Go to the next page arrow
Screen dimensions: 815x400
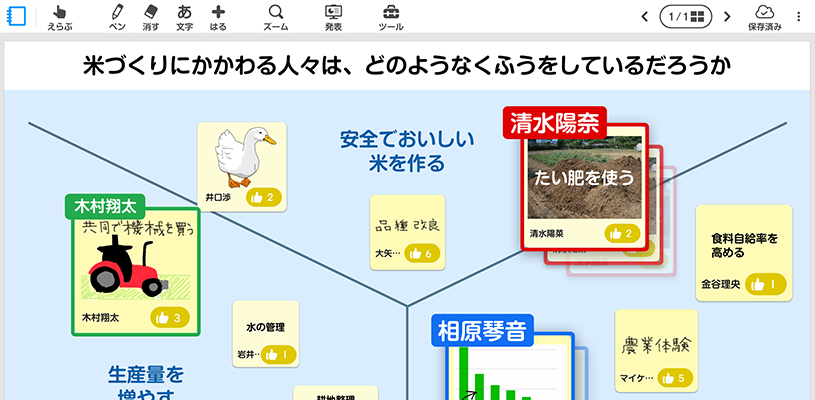(727, 17)
